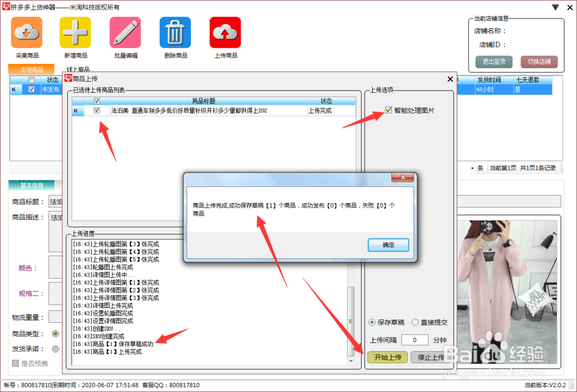Select the 法泊美 直通车 product title cell
Image resolution: width=577 pixels, height=392 pixels.
coord(208,110)
